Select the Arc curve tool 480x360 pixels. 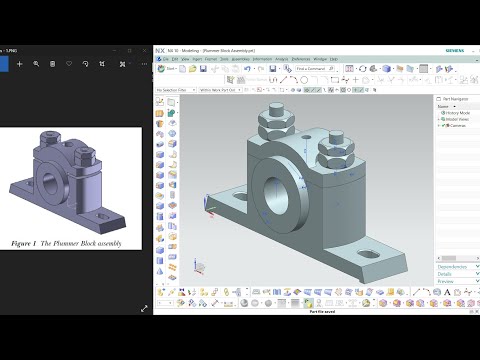[293, 80]
